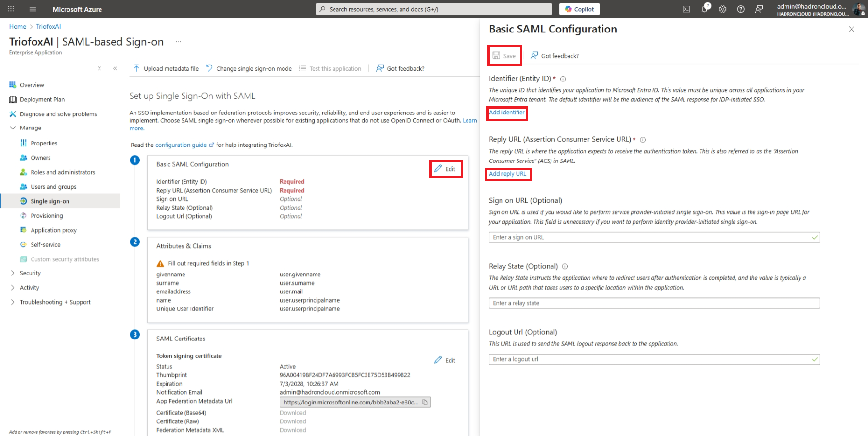The width and height of the screenshot is (868, 436).
Task: Close the Basic SAML Configuration panel
Action: coord(851,29)
